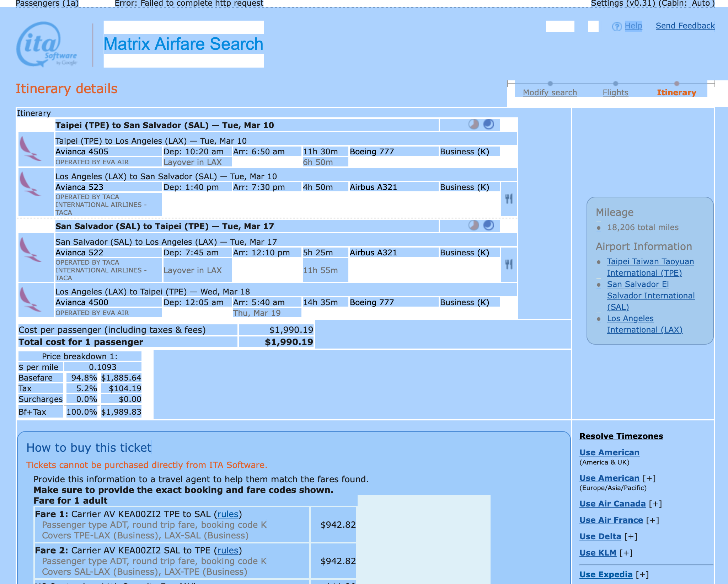Click Resolve Timezones link

click(621, 436)
